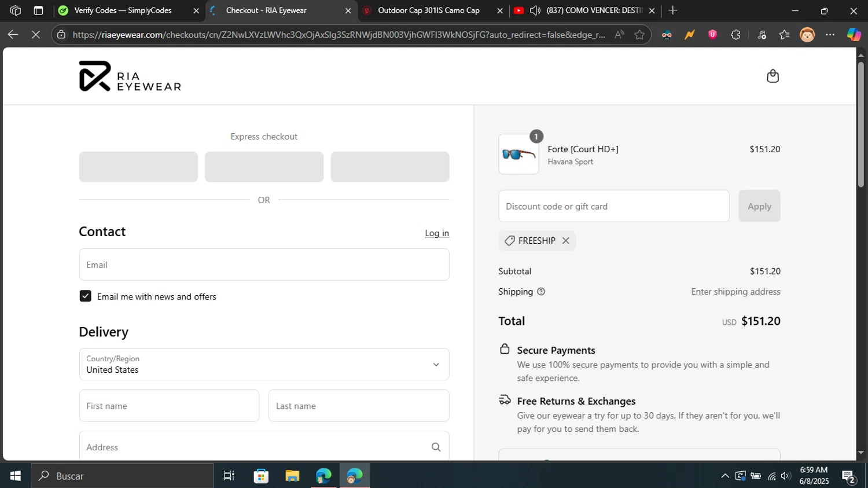Add this page to favorites star
868x488 pixels.
(x=639, y=35)
